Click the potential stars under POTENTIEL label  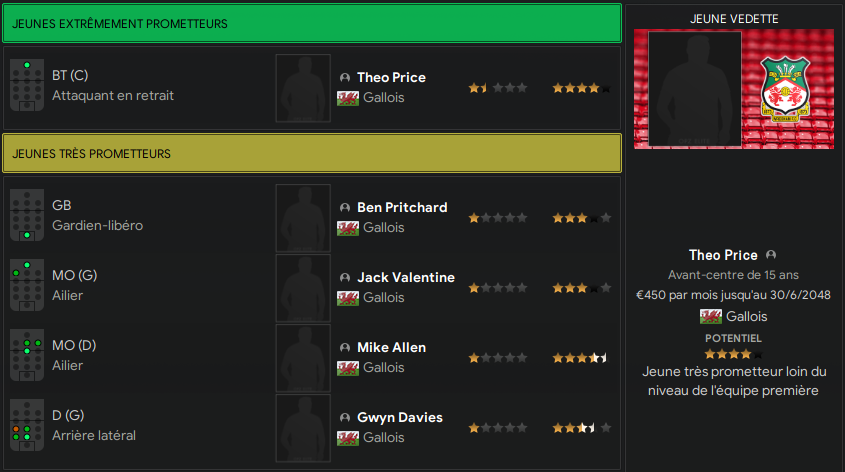[733, 355]
